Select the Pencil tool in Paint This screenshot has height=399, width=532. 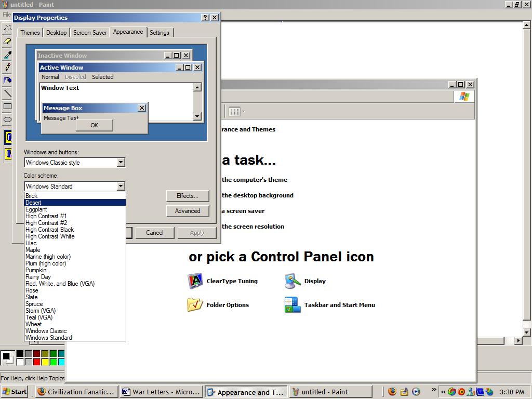pyautogui.click(x=7, y=67)
